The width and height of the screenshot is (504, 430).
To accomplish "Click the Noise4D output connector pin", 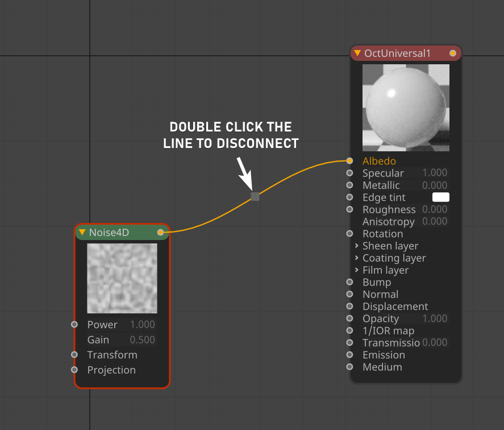I will [160, 232].
